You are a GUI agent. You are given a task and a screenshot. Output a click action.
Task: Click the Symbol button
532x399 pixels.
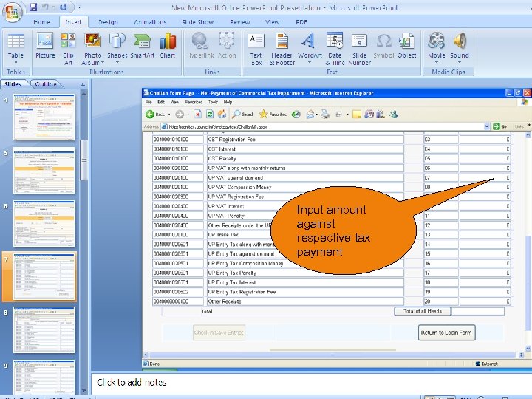(383, 46)
